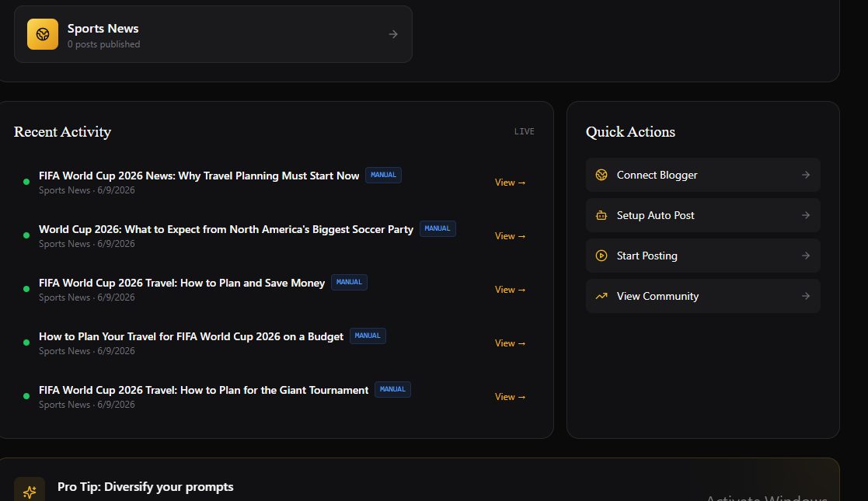This screenshot has height=501, width=868.
Task: Click title 'World Cup 2026: What to Expect from North America's Biggest Soccer Party'
Action: pyautogui.click(x=226, y=229)
